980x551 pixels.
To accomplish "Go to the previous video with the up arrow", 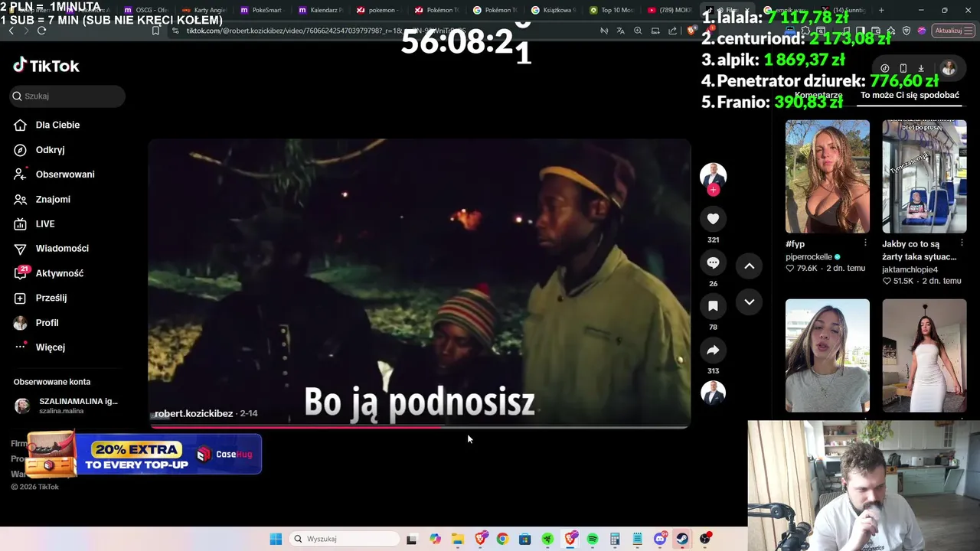I will (750, 266).
